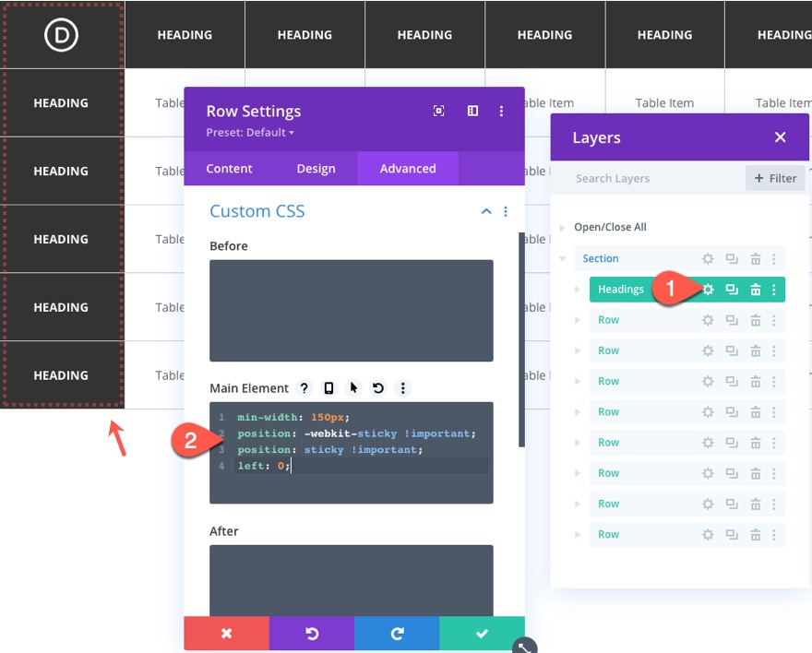Save Row Settings with green checkmark
This screenshot has width=812, height=653.
tap(482, 634)
